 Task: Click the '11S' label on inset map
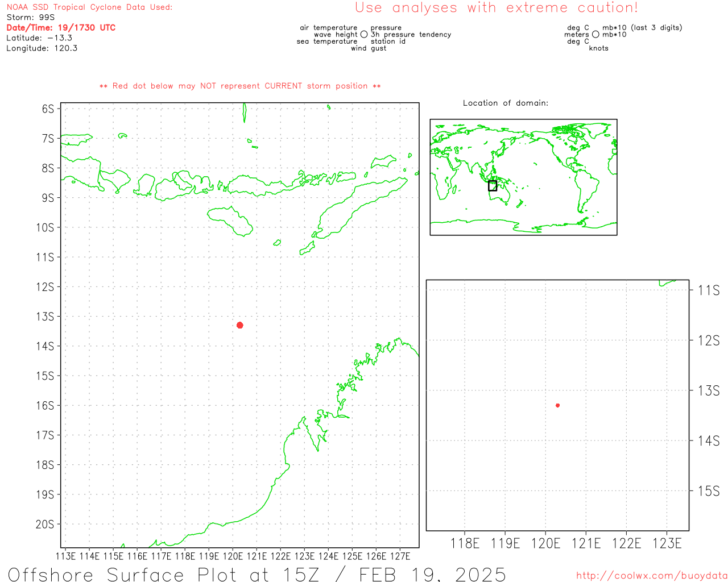point(709,290)
